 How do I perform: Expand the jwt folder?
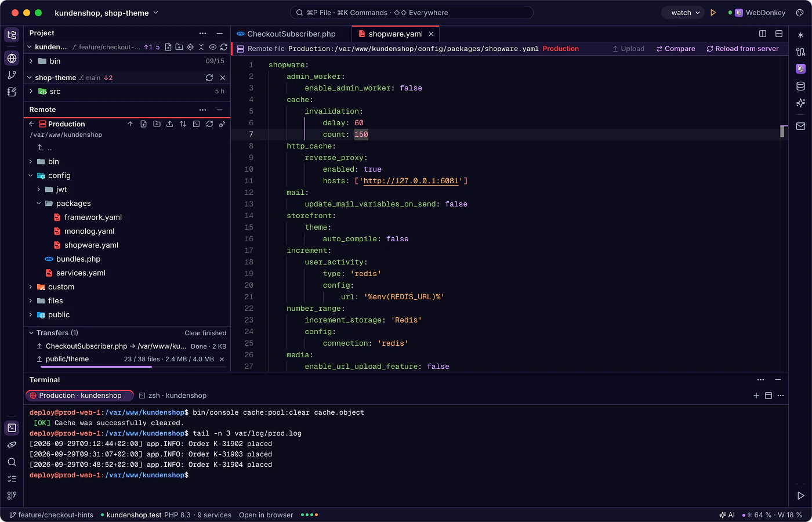(39, 190)
